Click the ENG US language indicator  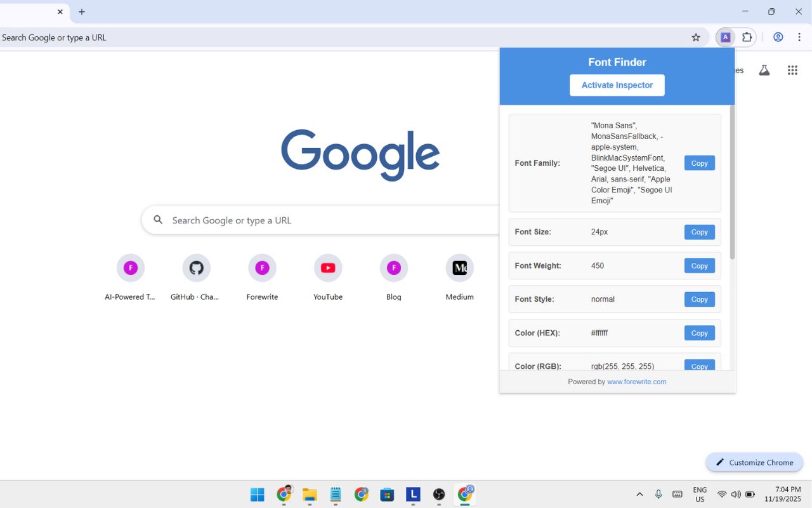click(700, 494)
